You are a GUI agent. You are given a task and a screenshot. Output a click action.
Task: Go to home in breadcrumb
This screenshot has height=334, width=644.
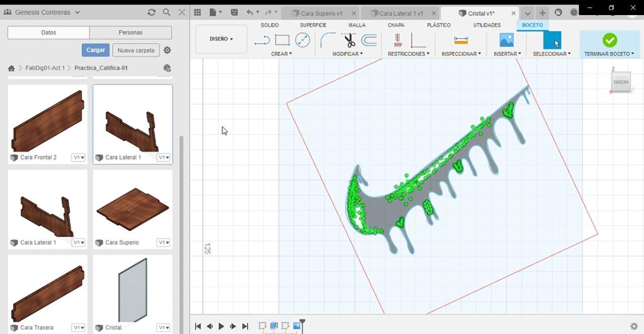click(x=11, y=68)
